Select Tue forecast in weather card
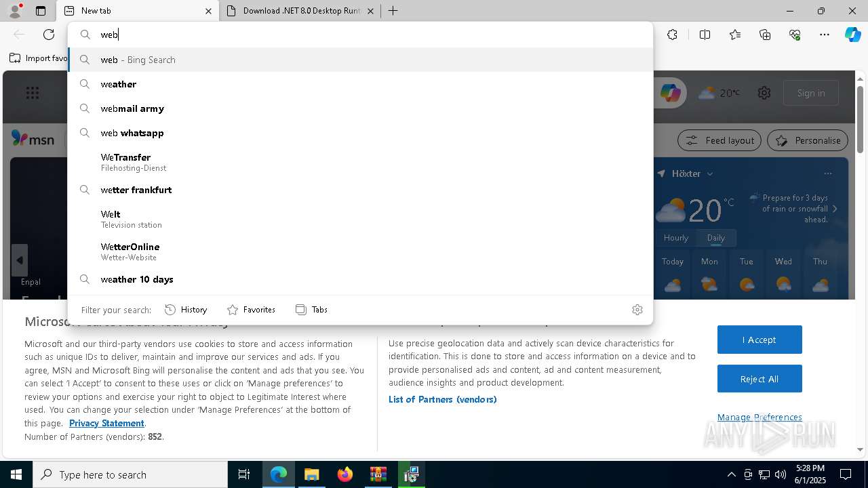The image size is (868, 488). tap(747, 275)
